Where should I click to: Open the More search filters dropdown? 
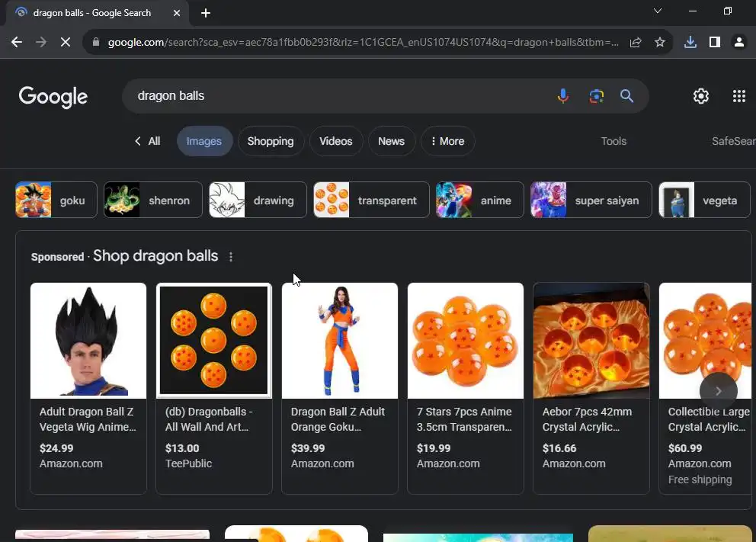point(448,141)
